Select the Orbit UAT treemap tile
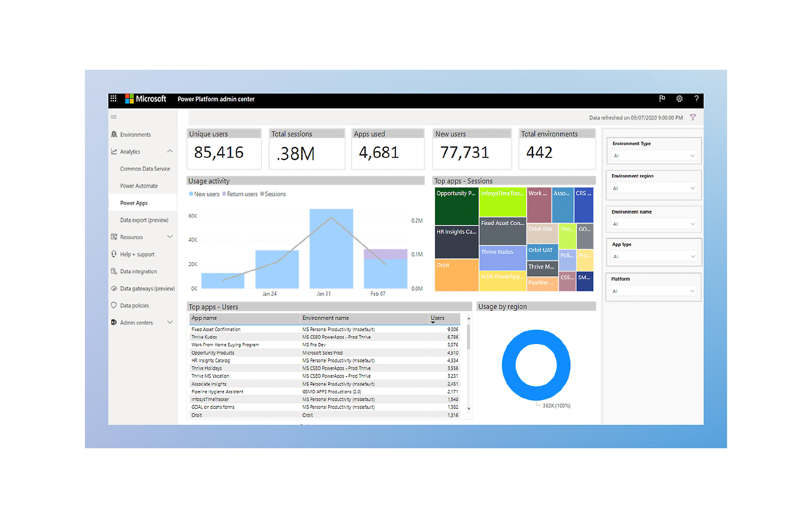This screenshot has width=812, height=518. (542, 252)
